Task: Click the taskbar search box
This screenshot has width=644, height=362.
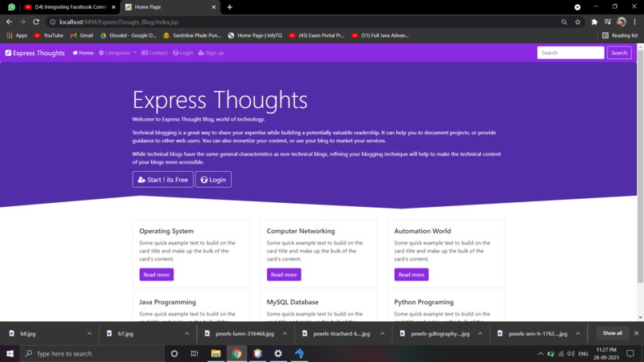Action: tap(92, 353)
